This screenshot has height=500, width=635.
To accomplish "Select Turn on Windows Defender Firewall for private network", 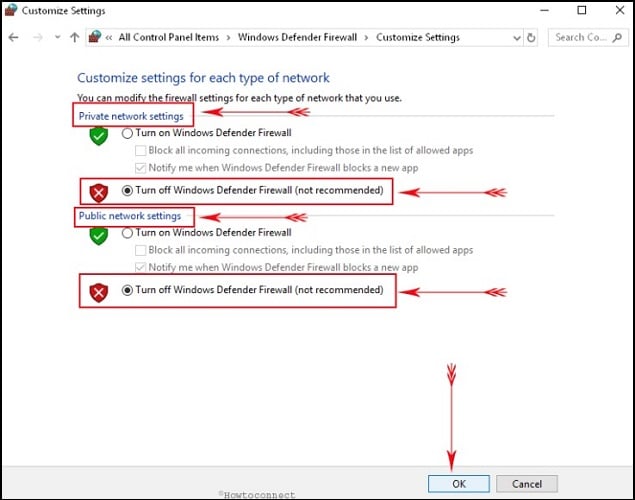I will [127, 133].
